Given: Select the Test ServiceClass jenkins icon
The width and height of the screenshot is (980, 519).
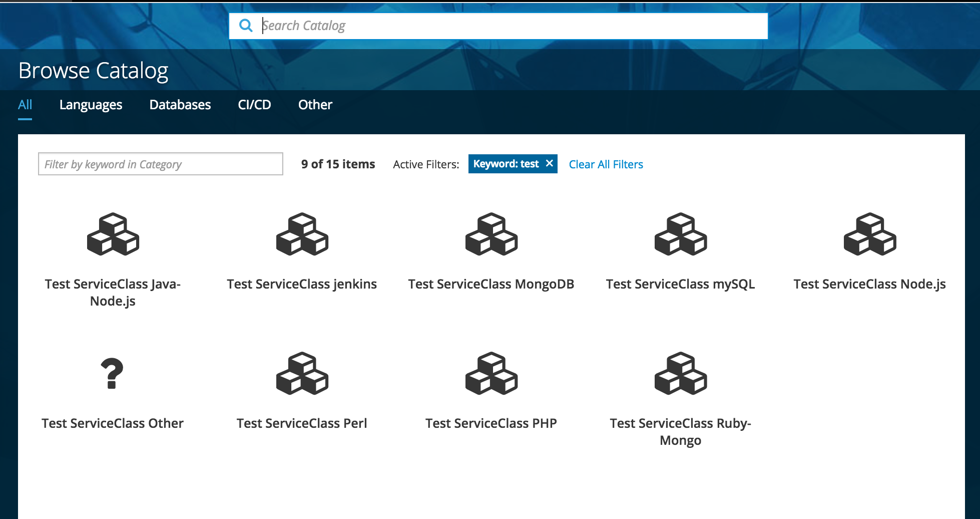Looking at the screenshot, I should tap(302, 234).
